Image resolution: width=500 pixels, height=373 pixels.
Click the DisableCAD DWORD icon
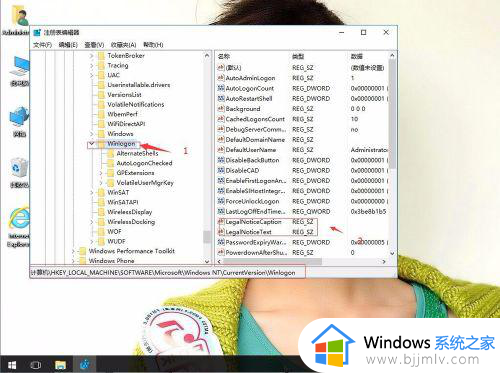[x=221, y=170]
